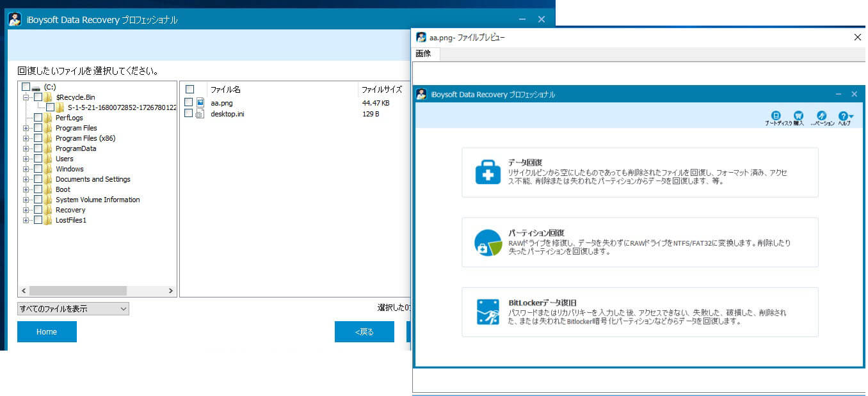This screenshot has width=868, height=396.
Task: Click the ブートディスク (boot disk) icon
Action: [x=775, y=115]
